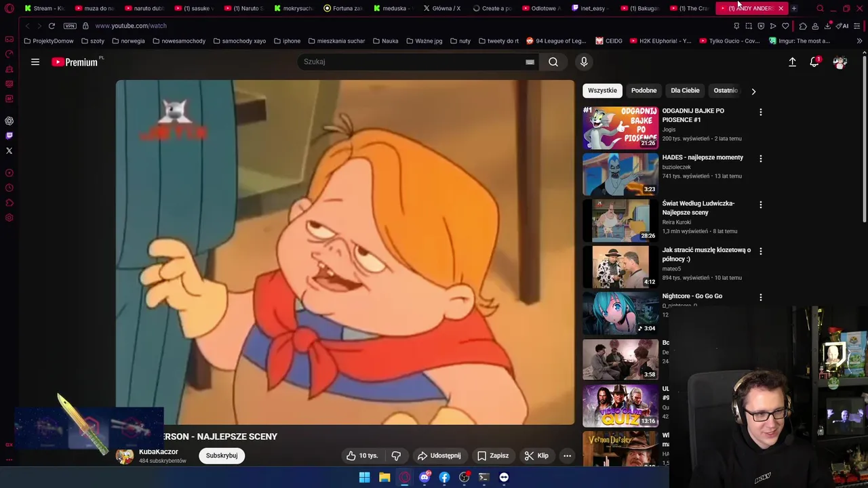Select the Wszystkie filter chip
The image size is (868, 488).
click(x=602, y=90)
